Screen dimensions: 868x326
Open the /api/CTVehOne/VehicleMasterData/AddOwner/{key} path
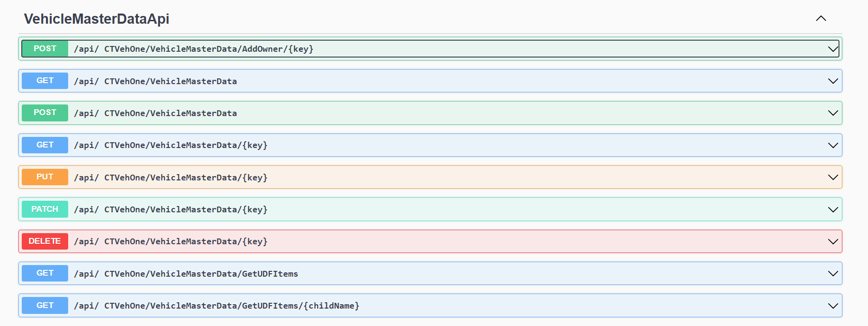193,49
